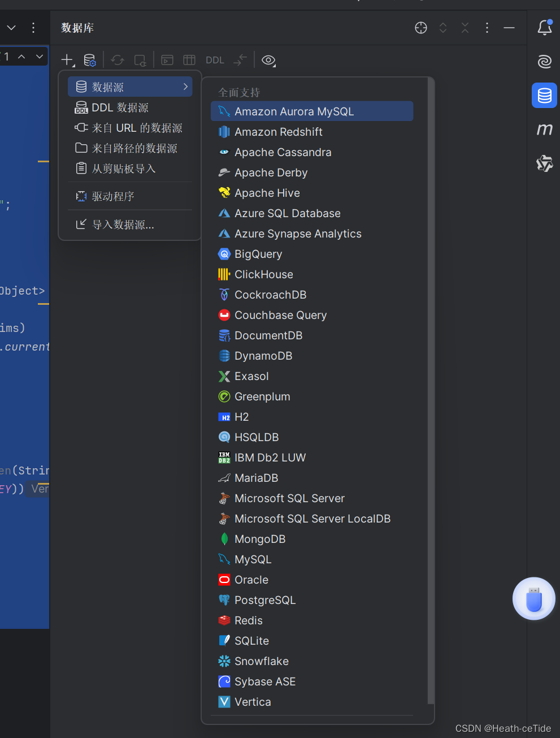Select 从剪贴板导入 menu entry
Viewport: 560px width, 738px height.
(x=130, y=169)
